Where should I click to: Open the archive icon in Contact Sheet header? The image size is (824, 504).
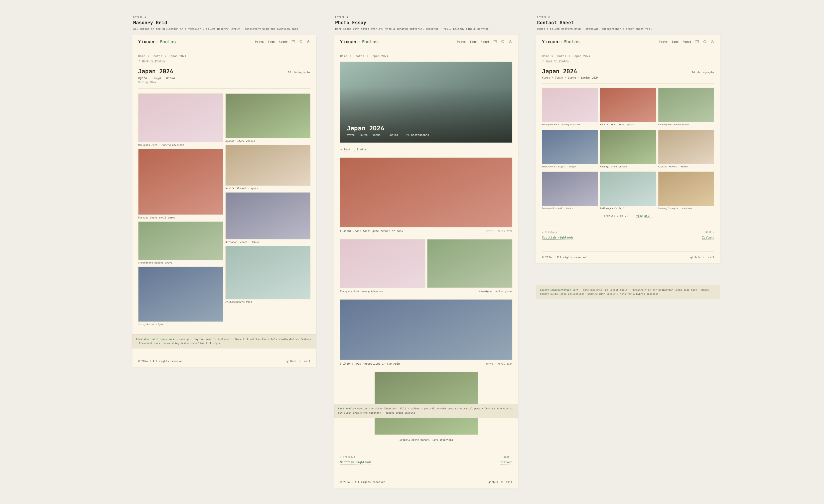pyautogui.click(x=697, y=42)
